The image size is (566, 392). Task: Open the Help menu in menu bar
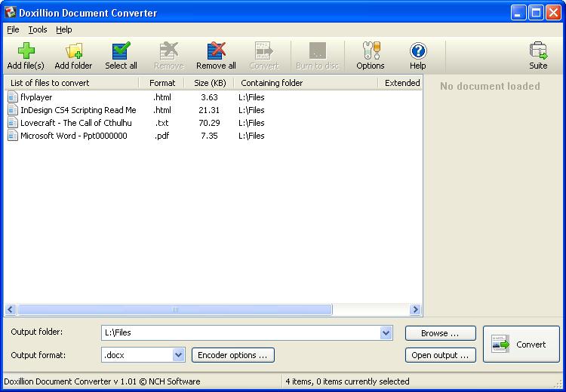(x=64, y=29)
